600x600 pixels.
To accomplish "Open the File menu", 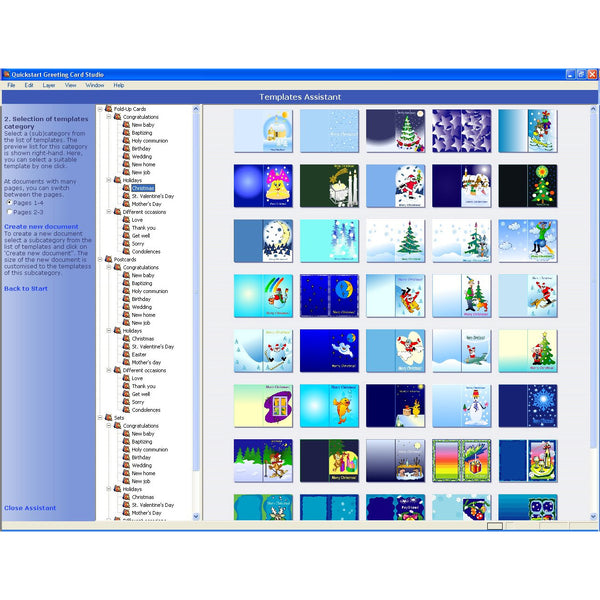I will (11, 85).
